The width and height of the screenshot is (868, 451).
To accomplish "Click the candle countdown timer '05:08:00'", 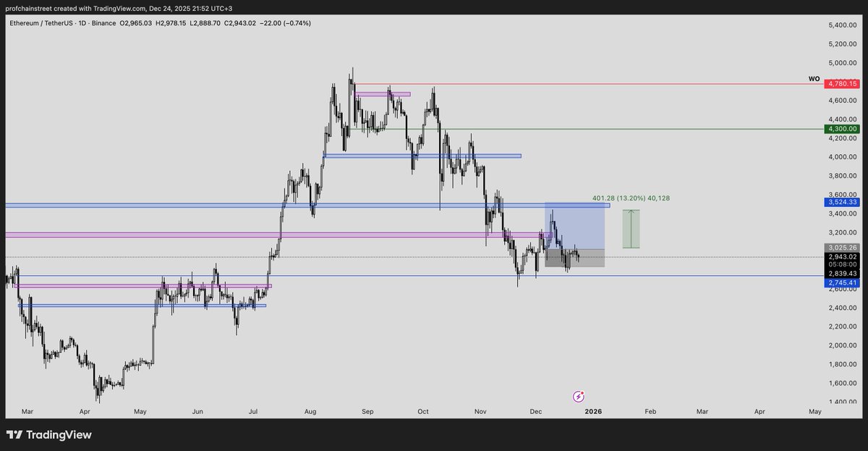I will (843, 264).
